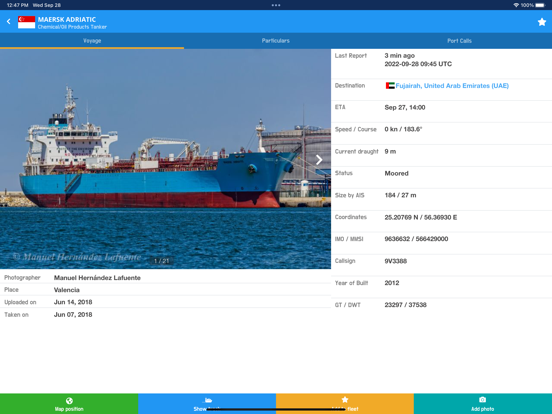This screenshot has width=552, height=414.
Task: Open Fujairah, United Arab Emirates destination link
Action: (x=452, y=86)
